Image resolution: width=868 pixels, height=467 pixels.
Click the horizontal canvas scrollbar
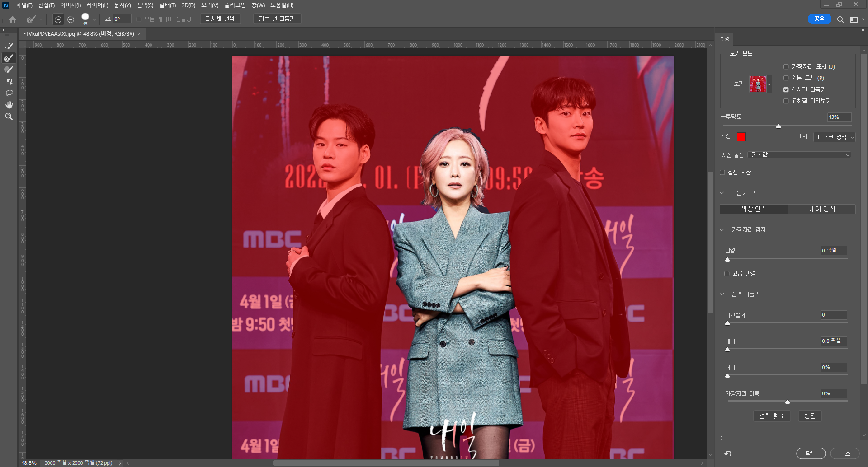pos(386,463)
